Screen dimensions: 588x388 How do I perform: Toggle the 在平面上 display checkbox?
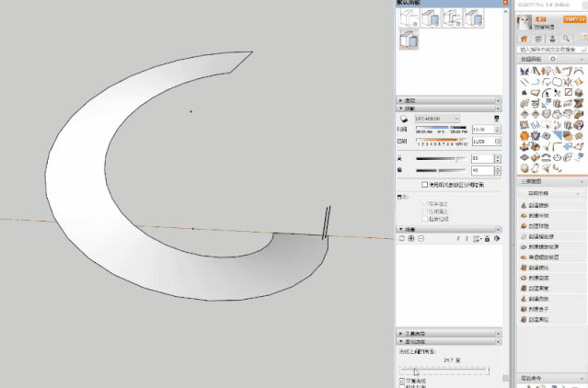pos(424,202)
